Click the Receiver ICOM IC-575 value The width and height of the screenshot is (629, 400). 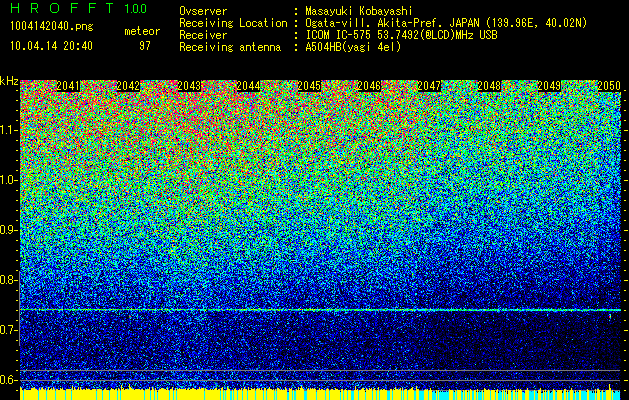click(x=401, y=35)
